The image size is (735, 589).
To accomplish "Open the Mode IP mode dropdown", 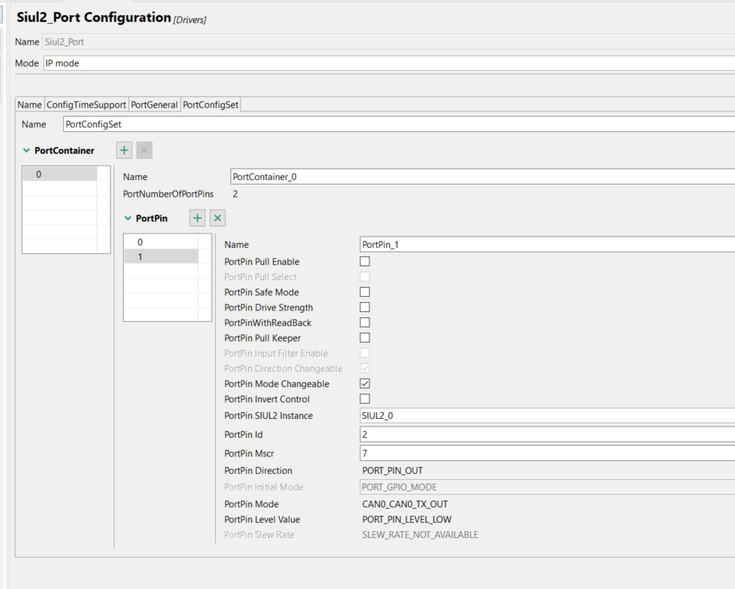I will (388, 63).
